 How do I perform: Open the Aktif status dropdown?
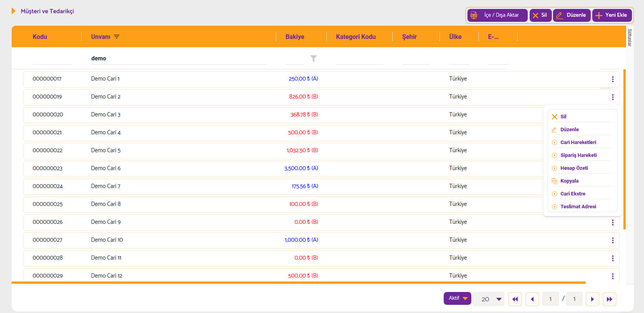click(457, 298)
